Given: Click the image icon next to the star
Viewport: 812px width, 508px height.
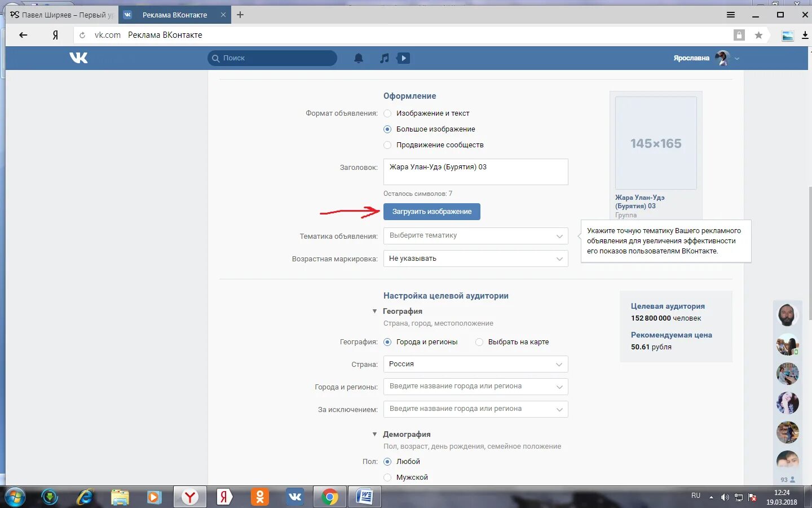Looking at the screenshot, I should 788,35.
